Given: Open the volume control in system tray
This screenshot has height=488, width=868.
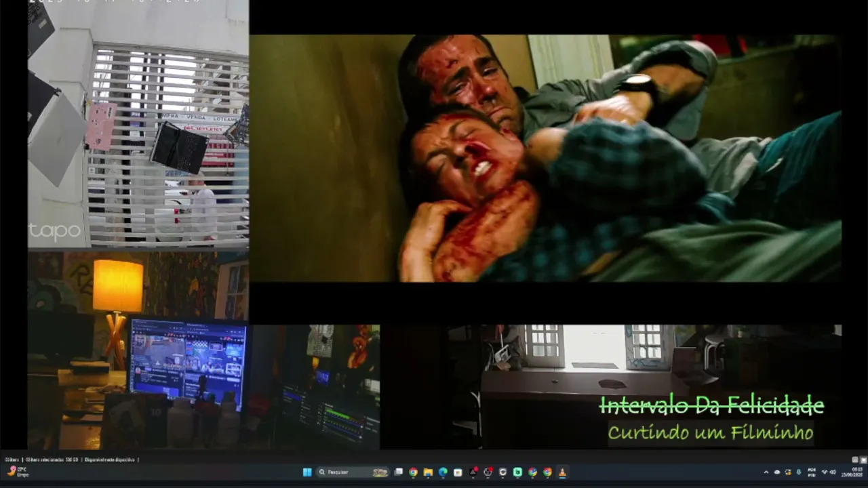Looking at the screenshot, I should click(x=832, y=472).
